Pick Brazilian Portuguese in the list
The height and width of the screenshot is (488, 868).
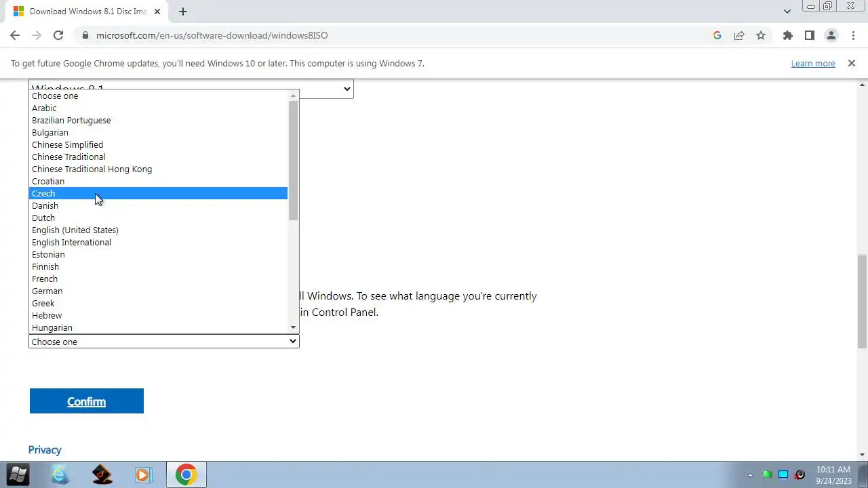pos(159,120)
